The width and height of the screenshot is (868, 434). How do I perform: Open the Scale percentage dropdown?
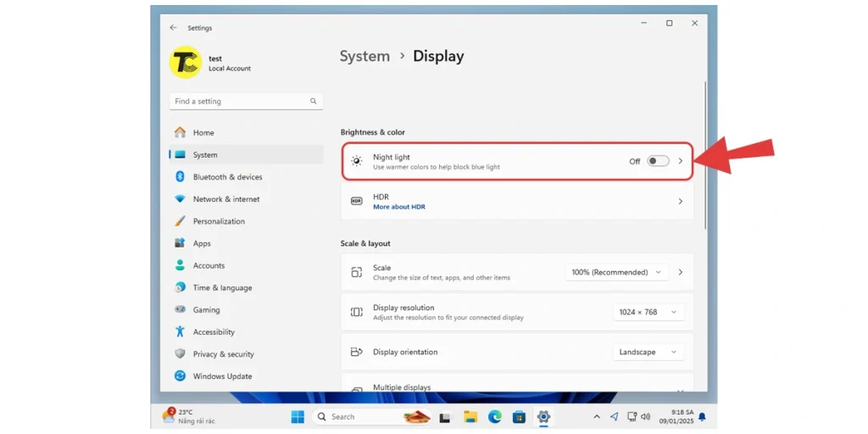click(x=616, y=272)
